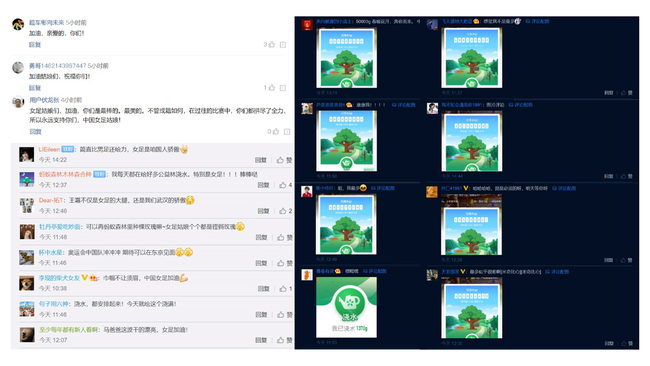Open the avatar of the 超车 user
The image size is (650, 366).
pos(18,24)
